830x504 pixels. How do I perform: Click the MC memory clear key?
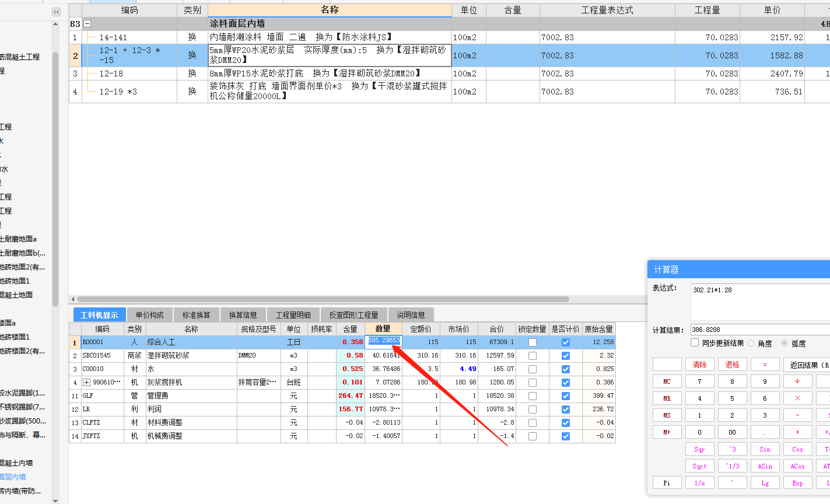tap(667, 381)
